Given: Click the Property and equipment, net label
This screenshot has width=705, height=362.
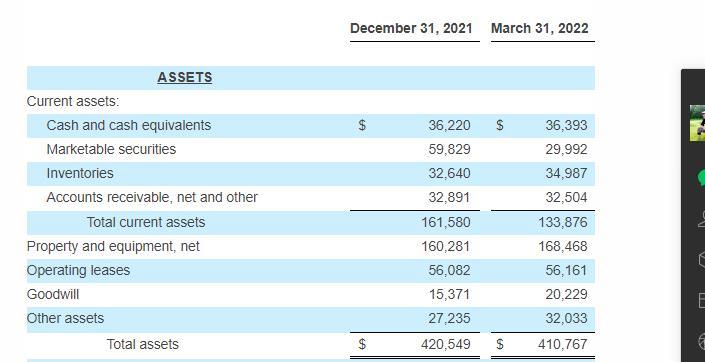Looking at the screenshot, I should click(113, 246).
